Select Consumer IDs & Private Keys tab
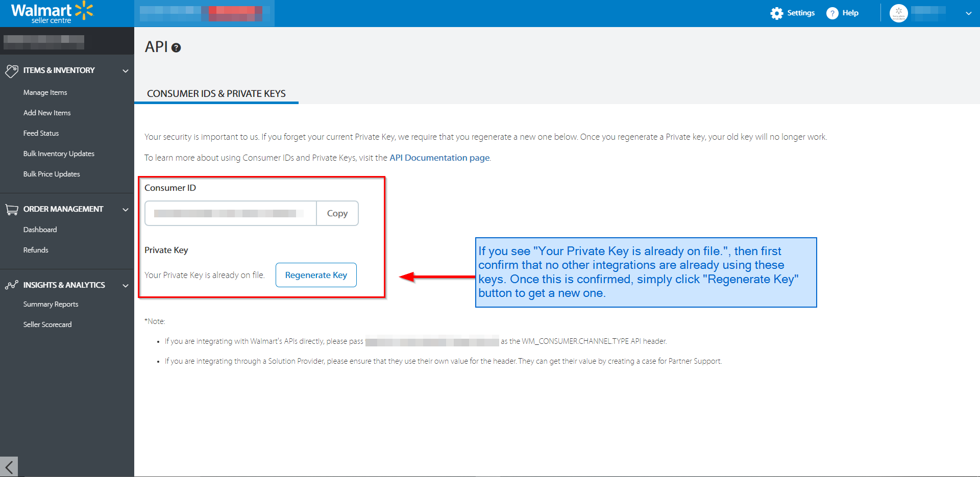The image size is (980, 477). point(216,94)
